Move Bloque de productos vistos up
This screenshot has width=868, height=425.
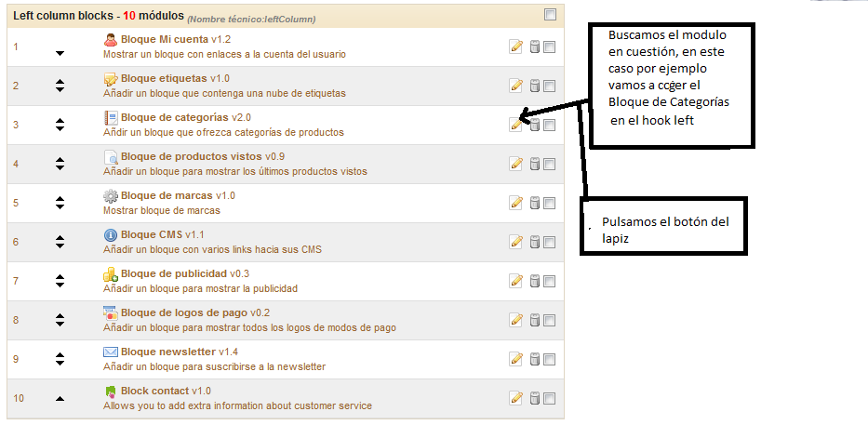(60, 160)
